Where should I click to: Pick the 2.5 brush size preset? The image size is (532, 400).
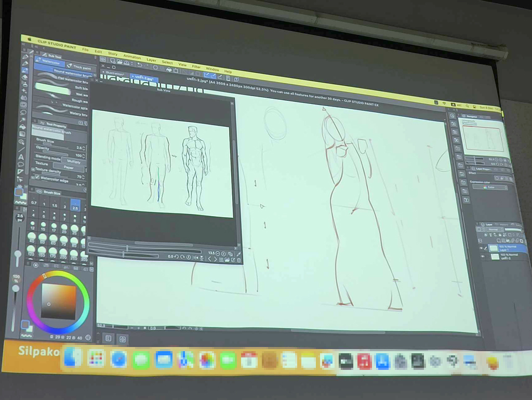tap(75, 206)
